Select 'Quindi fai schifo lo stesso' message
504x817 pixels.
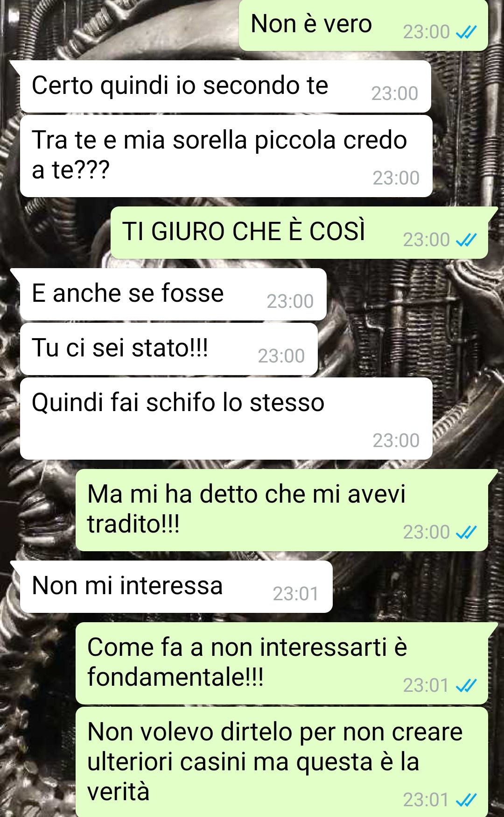226,419
